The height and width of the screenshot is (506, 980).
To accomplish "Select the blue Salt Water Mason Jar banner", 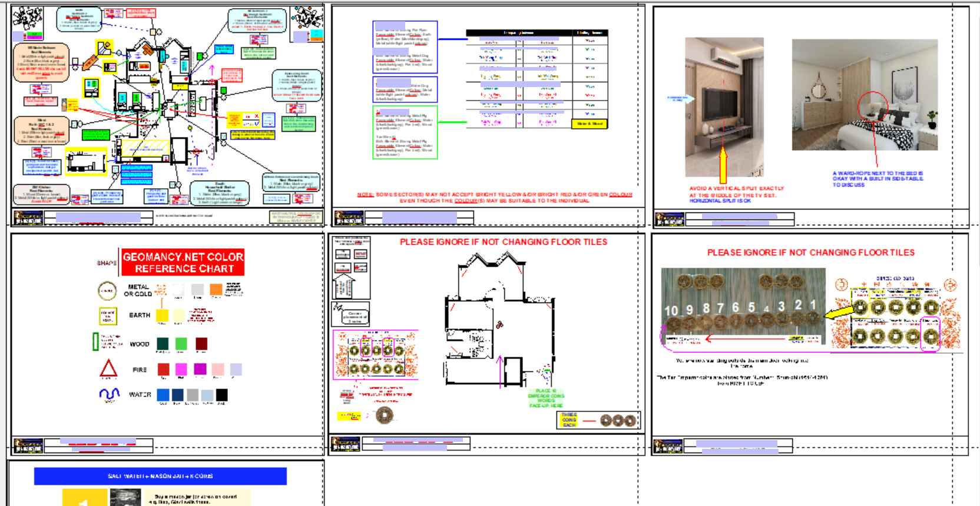I will [160, 476].
